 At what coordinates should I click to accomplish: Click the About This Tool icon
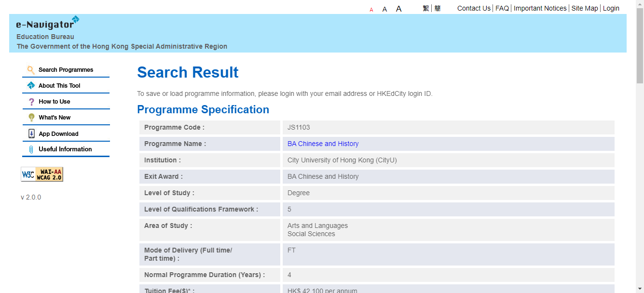tap(31, 85)
